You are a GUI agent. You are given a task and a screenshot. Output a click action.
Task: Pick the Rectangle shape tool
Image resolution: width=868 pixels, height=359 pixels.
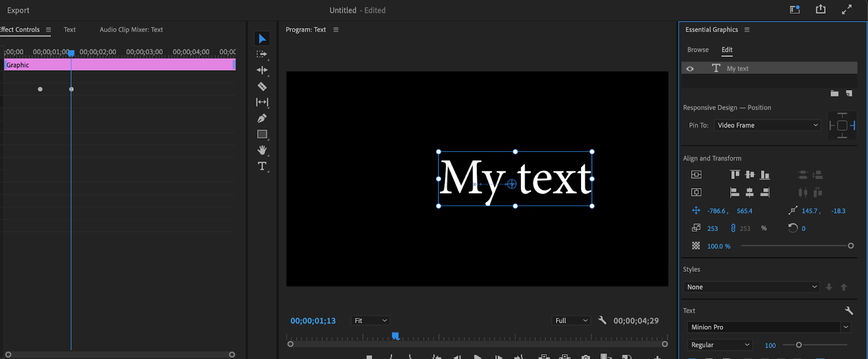pos(262,134)
